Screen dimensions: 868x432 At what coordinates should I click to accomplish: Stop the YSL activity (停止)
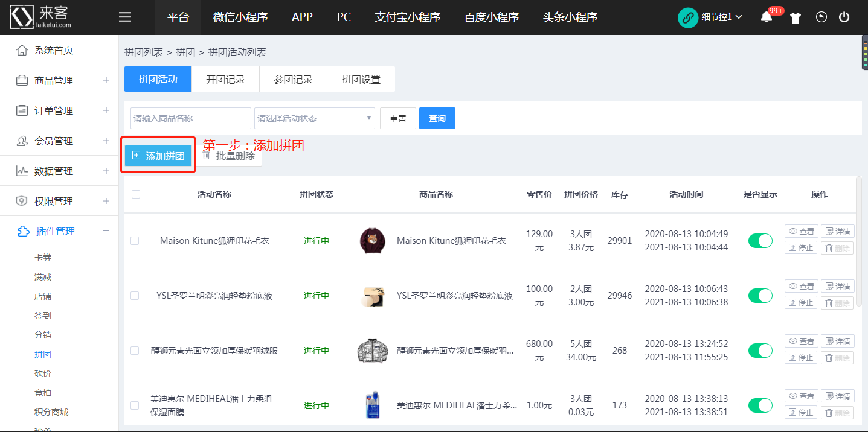point(800,302)
